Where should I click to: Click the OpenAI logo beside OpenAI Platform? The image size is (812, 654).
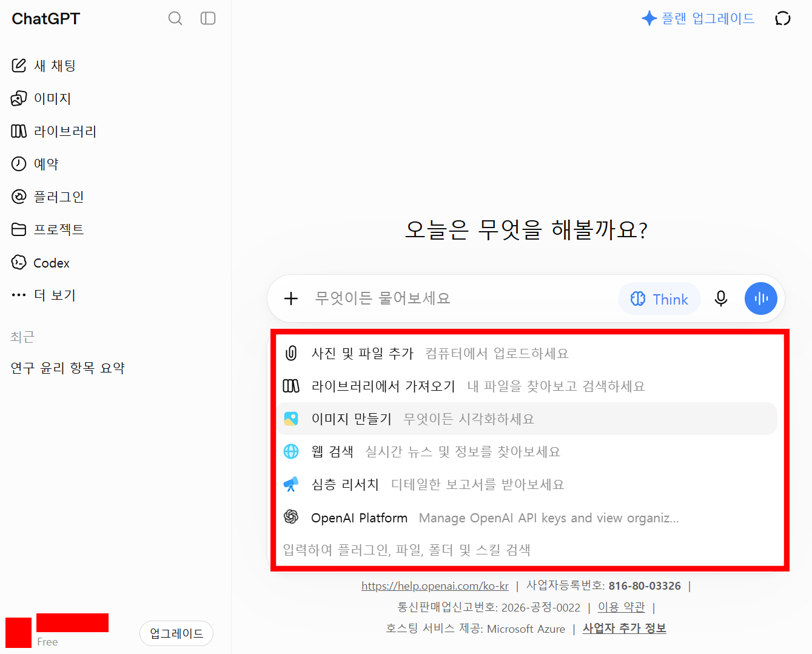291,517
